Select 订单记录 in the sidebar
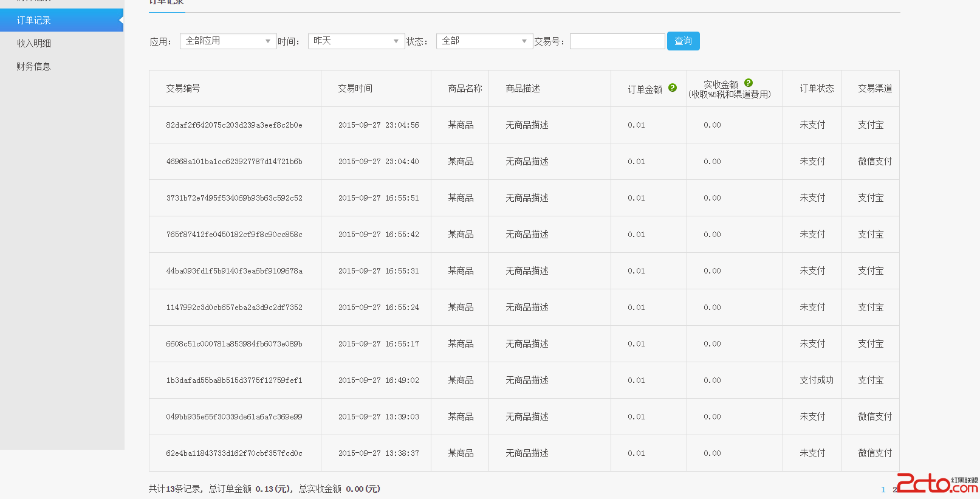980x499 pixels. pyautogui.click(x=34, y=20)
